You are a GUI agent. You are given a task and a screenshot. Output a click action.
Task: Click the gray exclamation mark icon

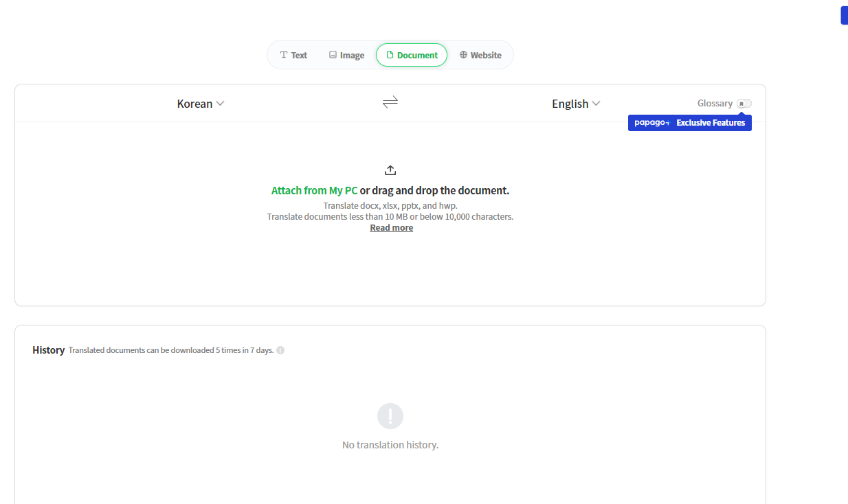390,416
